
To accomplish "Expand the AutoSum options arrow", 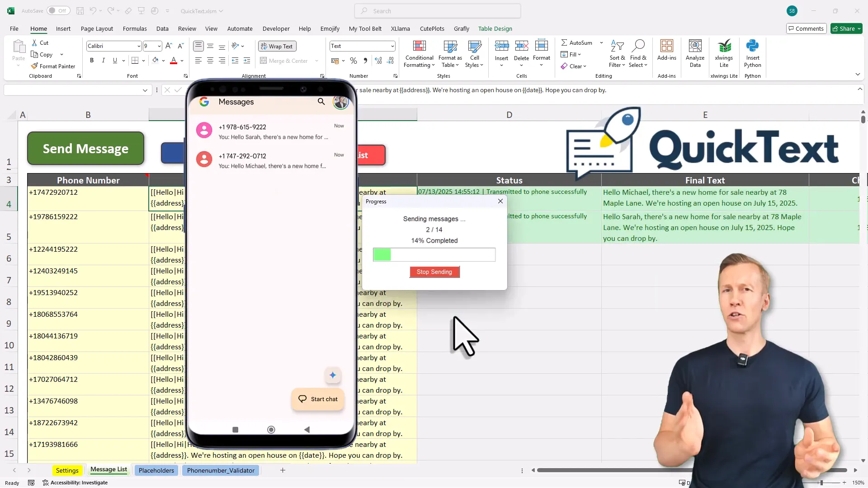I will pos(601,42).
